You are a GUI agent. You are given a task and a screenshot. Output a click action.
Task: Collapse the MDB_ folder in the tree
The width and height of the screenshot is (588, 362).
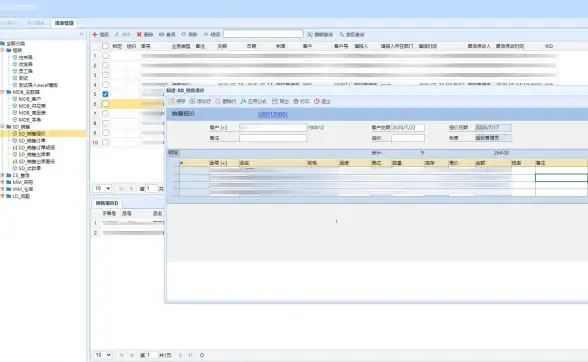click(3, 92)
